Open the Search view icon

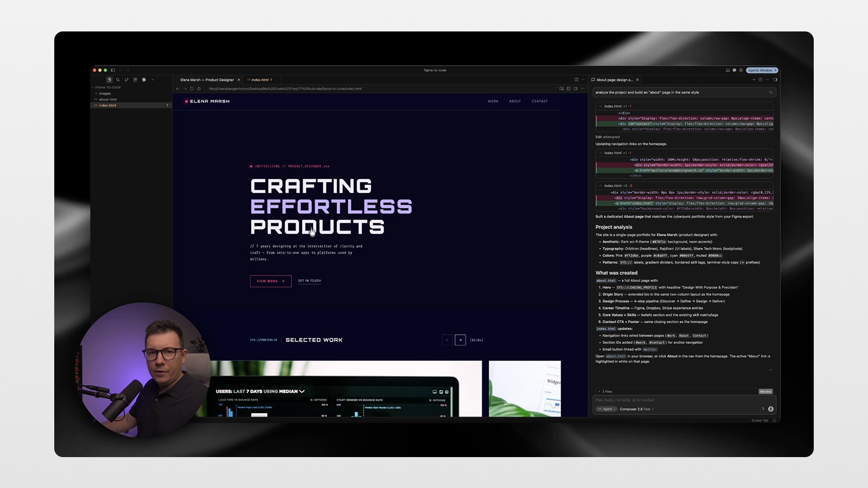click(x=118, y=80)
